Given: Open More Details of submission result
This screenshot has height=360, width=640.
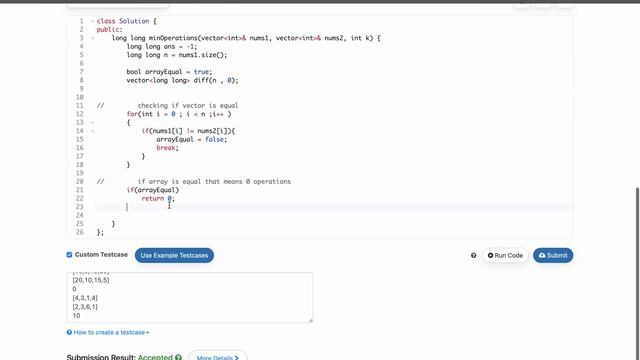Looking at the screenshot, I should (x=218, y=357).
